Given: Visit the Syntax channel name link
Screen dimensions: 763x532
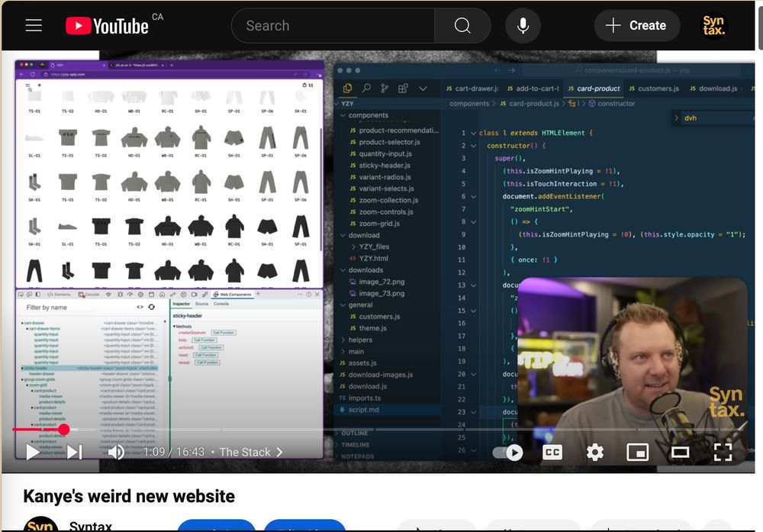Looking at the screenshot, I should (x=91, y=526).
